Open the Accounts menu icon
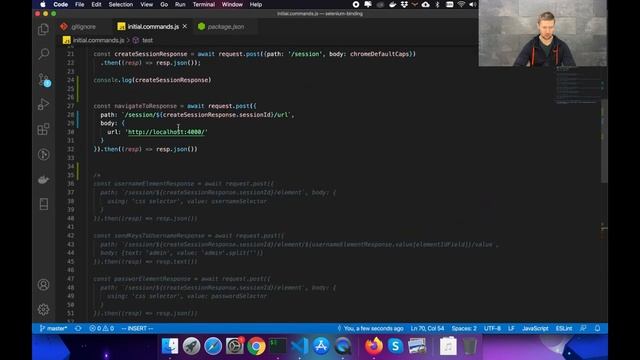The height and width of the screenshot is (360, 640). tap(43, 284)
